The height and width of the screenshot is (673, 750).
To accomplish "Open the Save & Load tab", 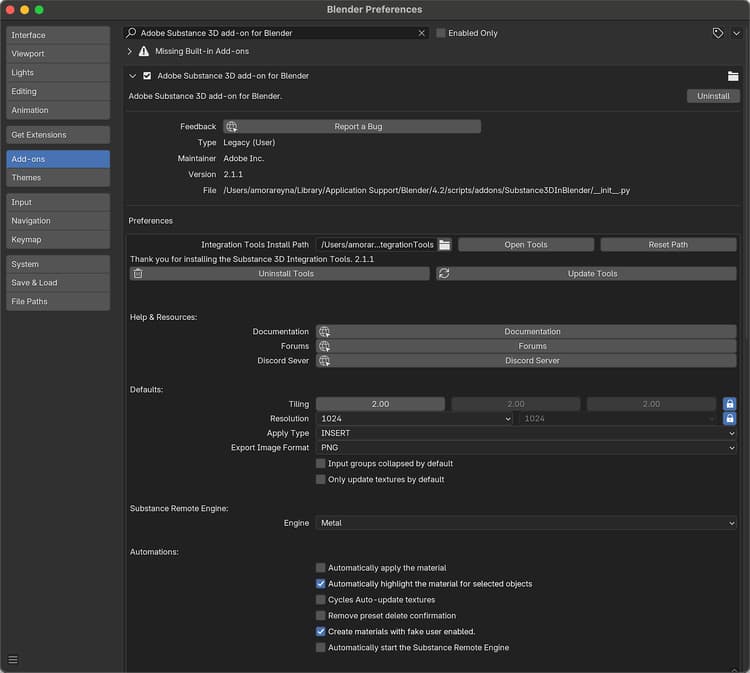I will click(58, 283).
